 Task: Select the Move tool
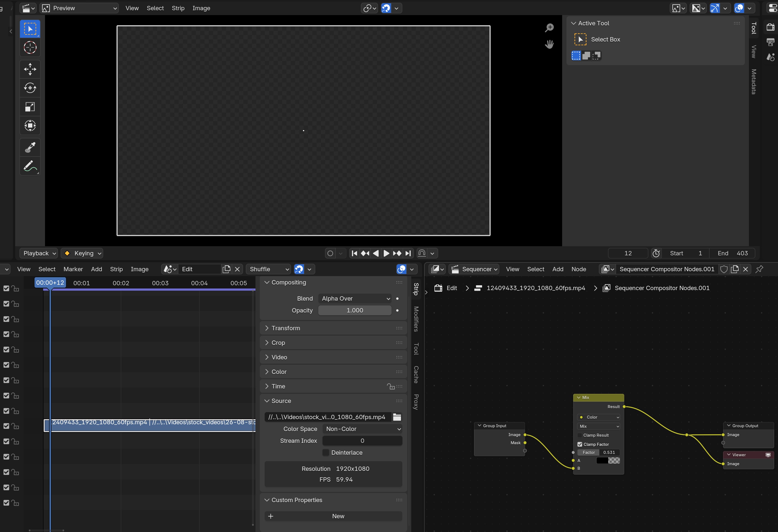30,69
